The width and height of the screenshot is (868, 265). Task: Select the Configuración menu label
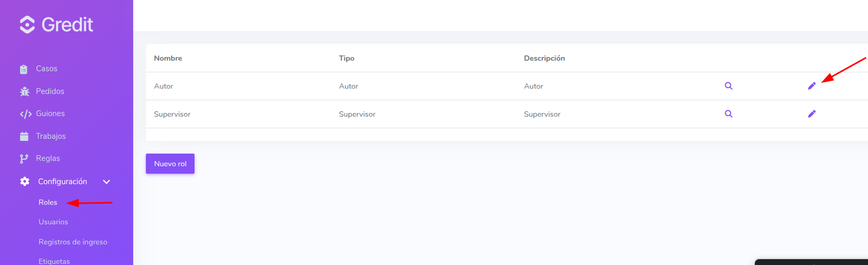pos(62,182)
